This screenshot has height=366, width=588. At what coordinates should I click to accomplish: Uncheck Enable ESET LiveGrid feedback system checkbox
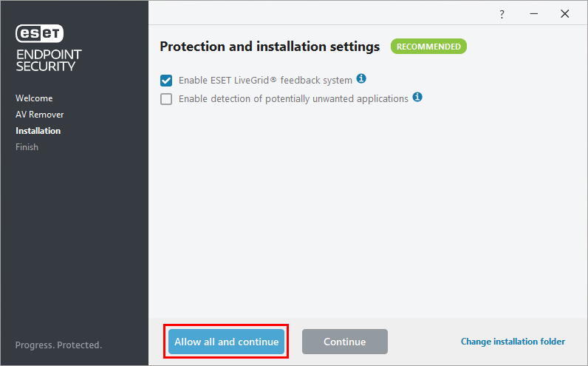[x=166, y=81]
